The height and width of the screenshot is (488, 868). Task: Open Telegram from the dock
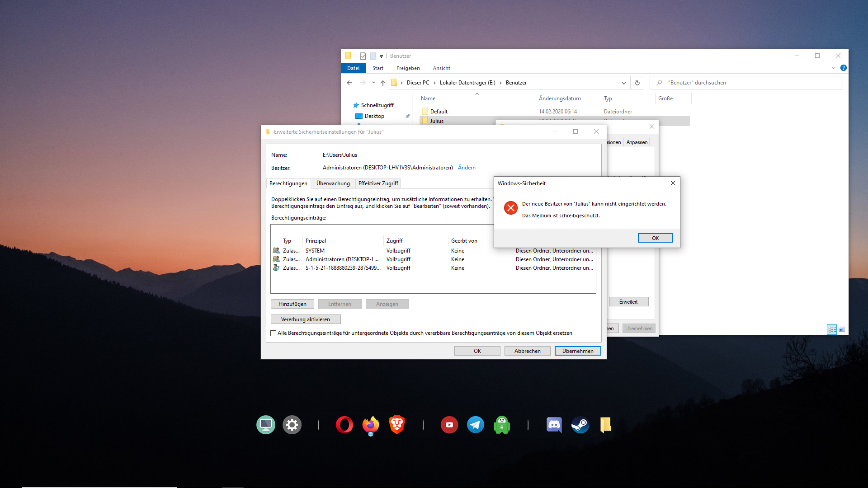475,425
